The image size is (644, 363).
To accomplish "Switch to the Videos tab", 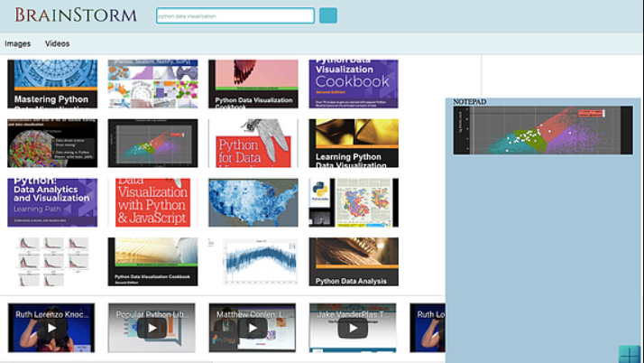I will 57,43.
